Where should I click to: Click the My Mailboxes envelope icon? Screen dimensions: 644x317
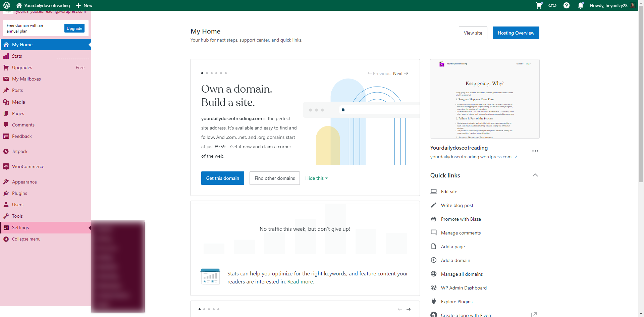click(x=6, y=79)
